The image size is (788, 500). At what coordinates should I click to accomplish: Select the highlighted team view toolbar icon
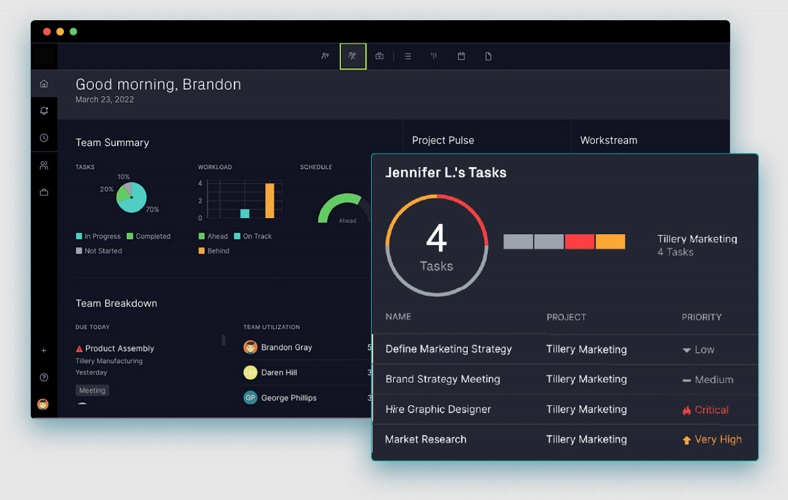pos(352,56)
